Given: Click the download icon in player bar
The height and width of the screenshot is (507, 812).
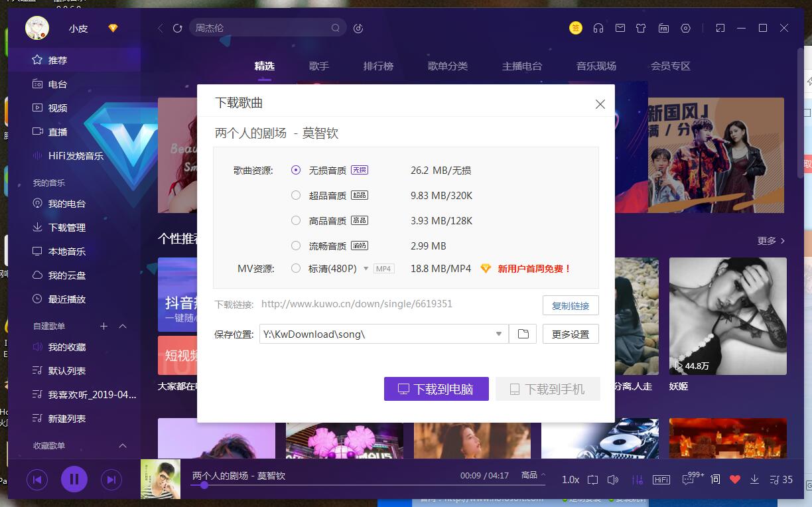Looking at the screenshot, I should pos(754,479).
